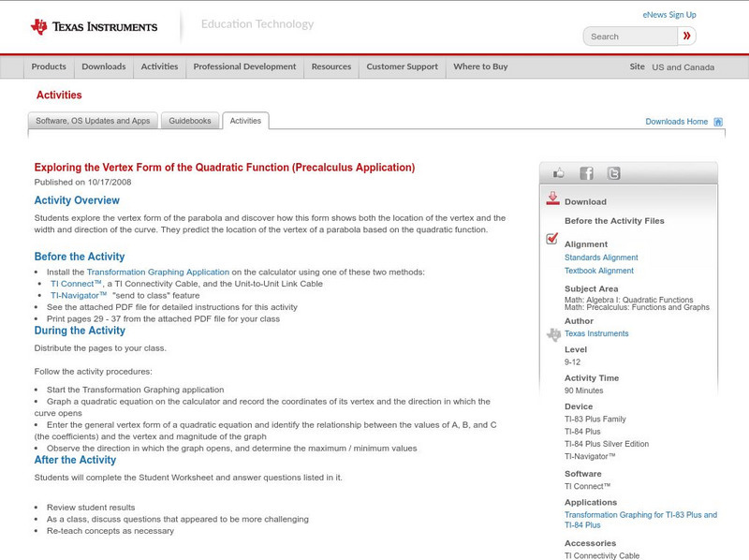Click TI-84 Plus Silver Edition device entry
749x560 pixels.
[x=607, y=444]
